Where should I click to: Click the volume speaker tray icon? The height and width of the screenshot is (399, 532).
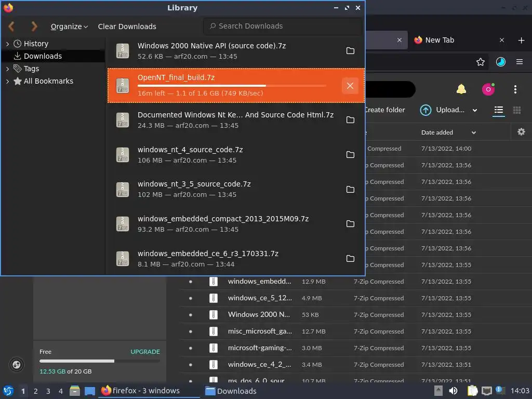coord(453,391)
